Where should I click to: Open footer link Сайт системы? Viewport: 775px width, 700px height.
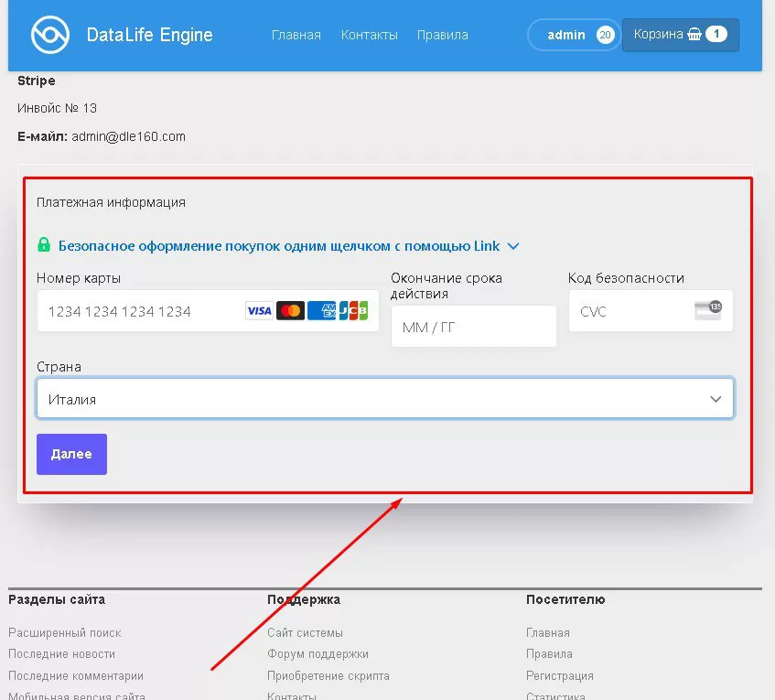(x=305, y=633)
